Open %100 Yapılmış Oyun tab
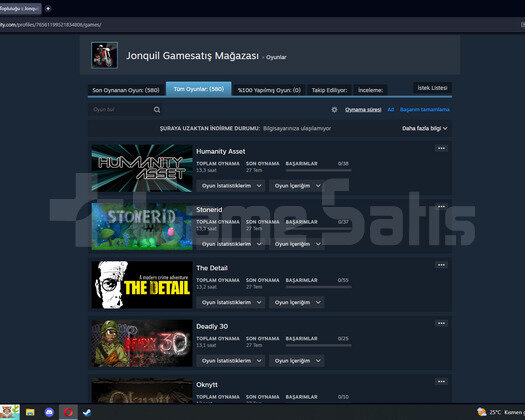This screenshot has width=525, height=420. coord(269,90)
